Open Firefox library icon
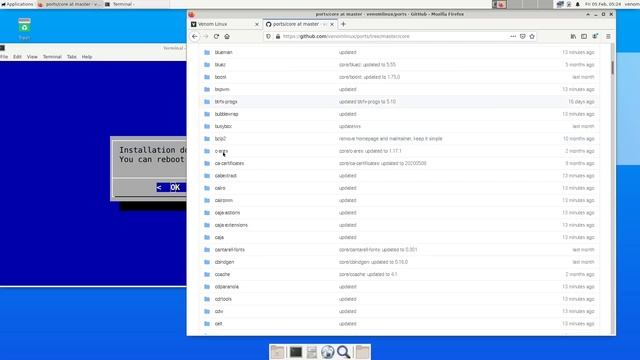Viewport: 640px width, 360px height. [573, 36]
